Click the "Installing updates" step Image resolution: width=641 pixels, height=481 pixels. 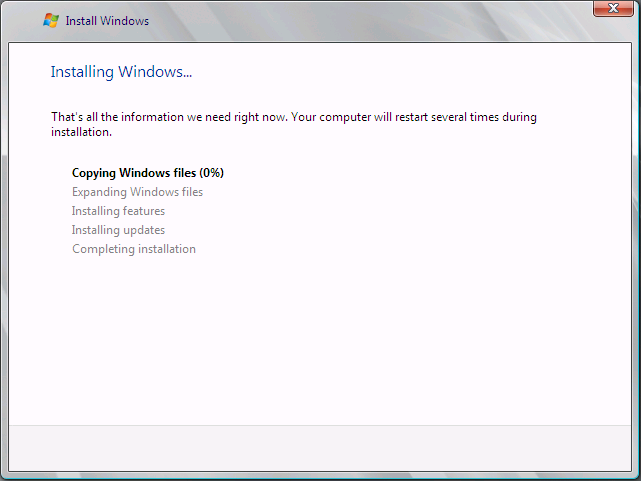(118, 230)
